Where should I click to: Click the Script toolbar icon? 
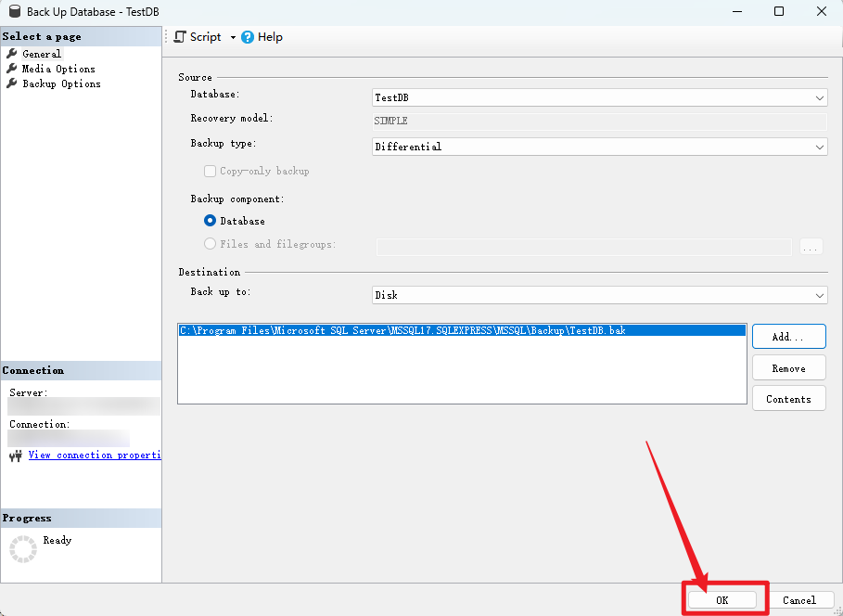[180, 36]
